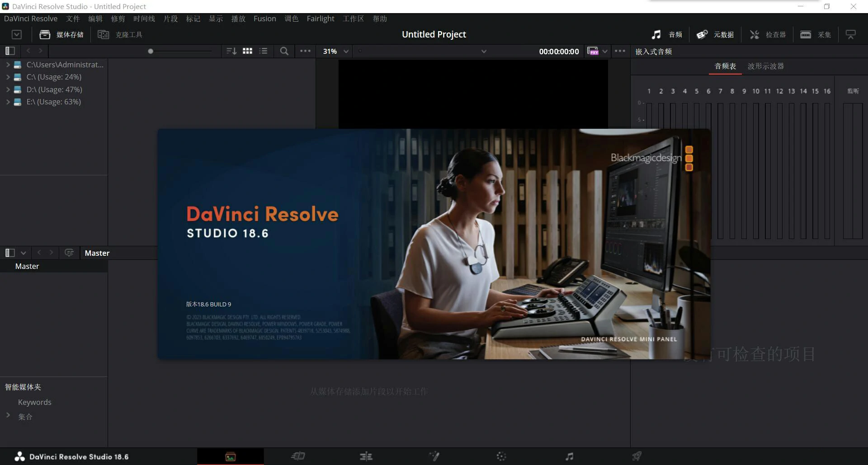Open the 编辑 Edit menu
The width and height of the screenshot is (868, 465).
pos(95,19)
